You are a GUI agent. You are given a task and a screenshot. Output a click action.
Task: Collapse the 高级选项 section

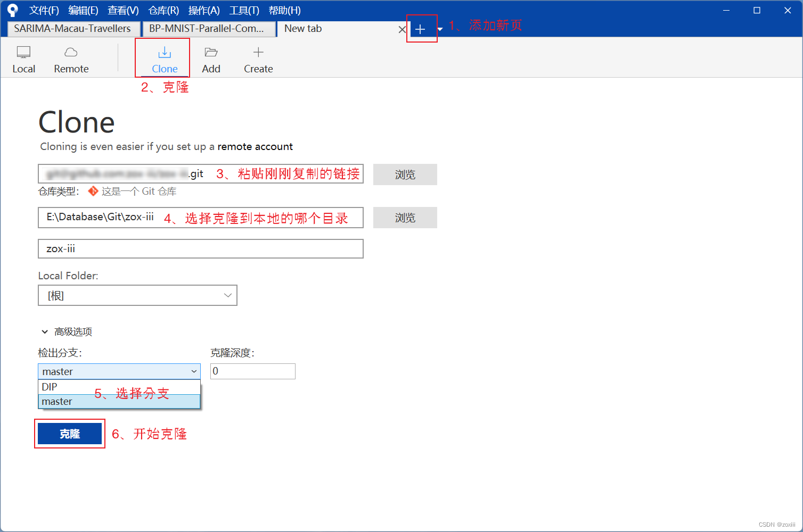click(67, 331)
